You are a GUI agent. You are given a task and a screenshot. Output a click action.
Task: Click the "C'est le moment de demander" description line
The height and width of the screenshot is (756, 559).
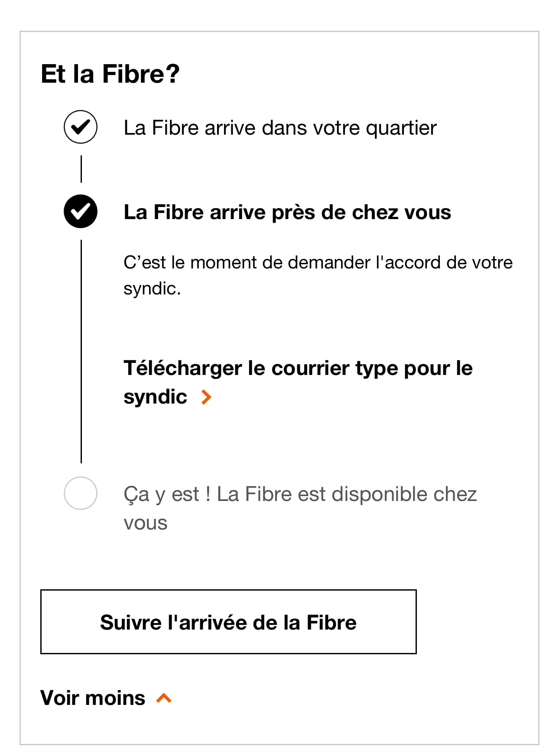pyautogui.click(x=318, y=263)
